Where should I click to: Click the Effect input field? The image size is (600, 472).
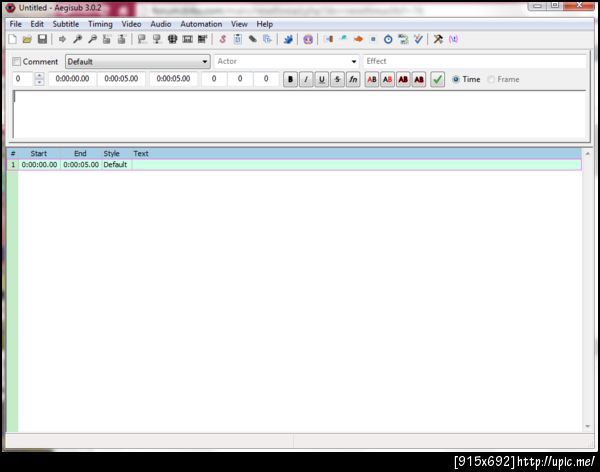point(474,61)
